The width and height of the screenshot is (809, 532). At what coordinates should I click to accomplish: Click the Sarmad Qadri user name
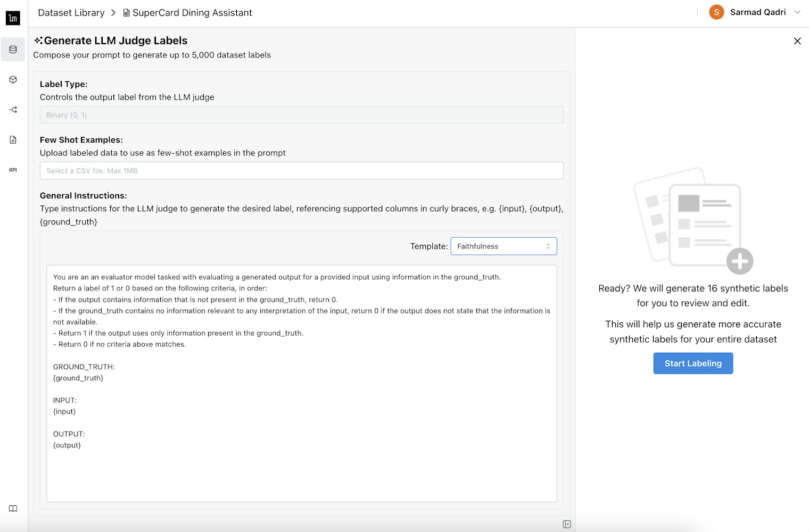coord(758,12)
